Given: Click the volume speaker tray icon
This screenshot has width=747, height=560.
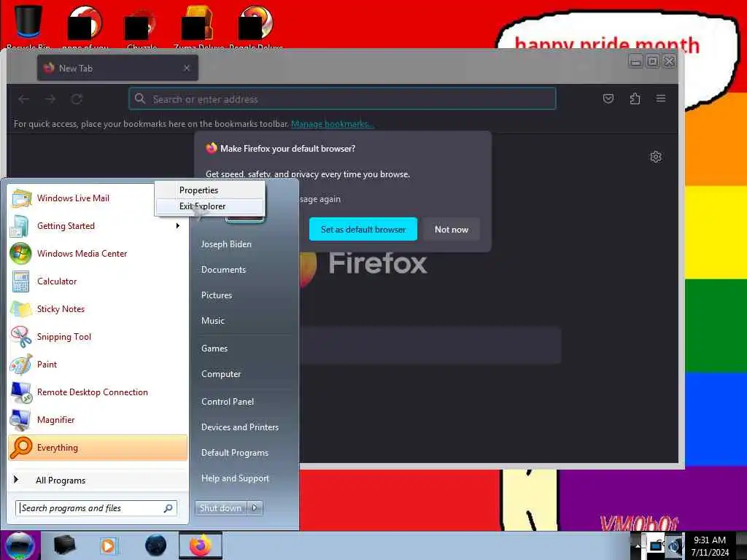Looking at the screenshot, I should 675,545.
